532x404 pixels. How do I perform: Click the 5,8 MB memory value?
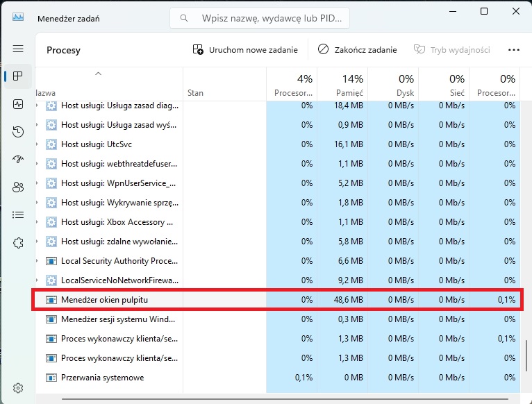pyautogui.click(x=350, y=242)
